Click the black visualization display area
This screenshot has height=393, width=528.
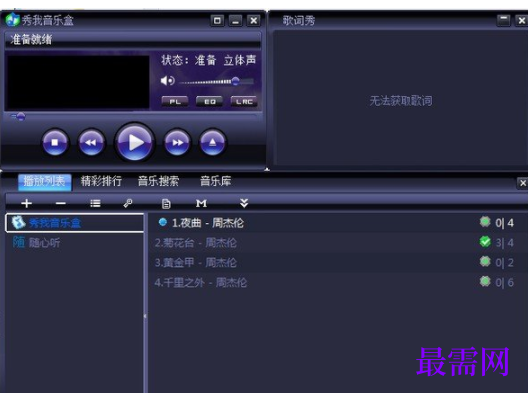point(78,82)
